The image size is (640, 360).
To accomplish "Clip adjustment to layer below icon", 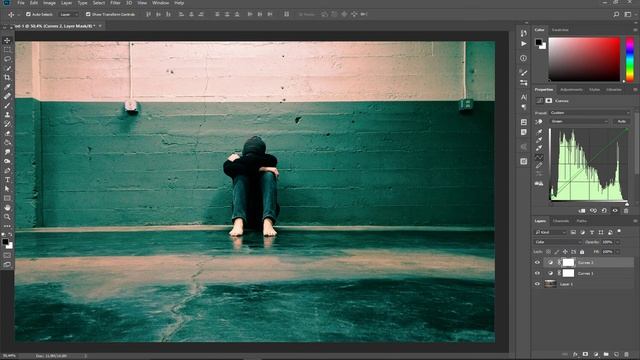I will [x=582, y=211].
